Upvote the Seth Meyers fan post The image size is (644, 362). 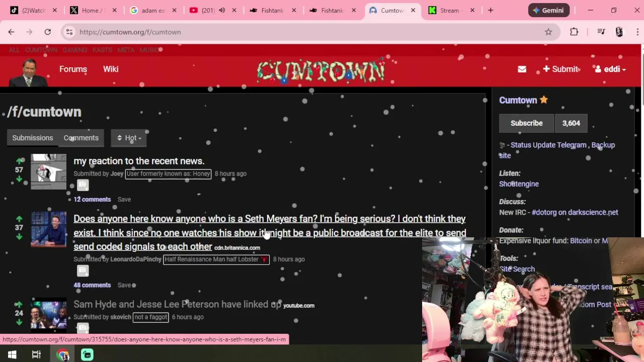tap(19, 219)
